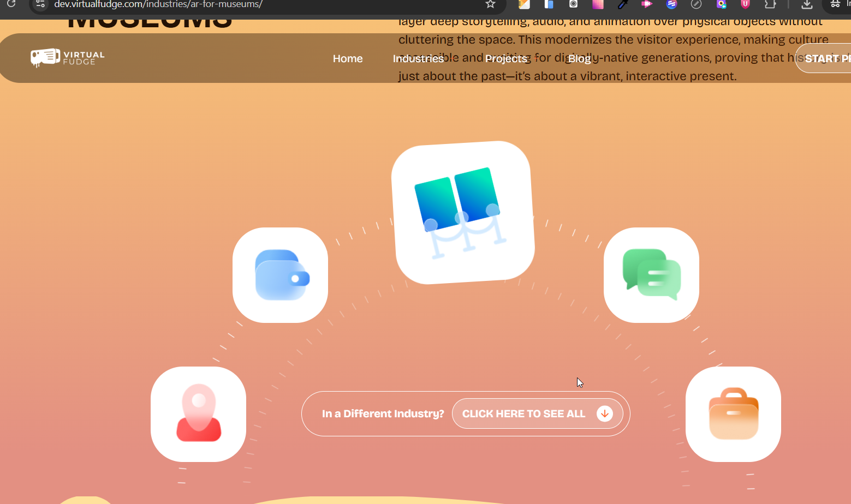Open the Blog page

coord(580,58)
